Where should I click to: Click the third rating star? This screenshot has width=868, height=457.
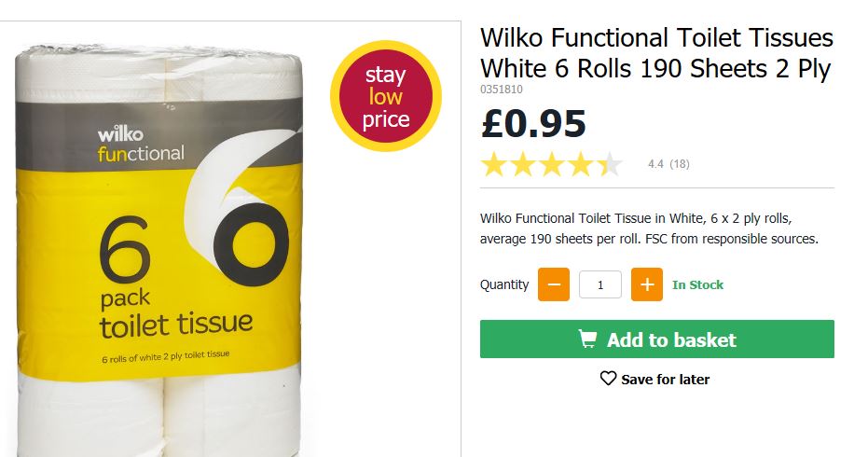(551, 164)
